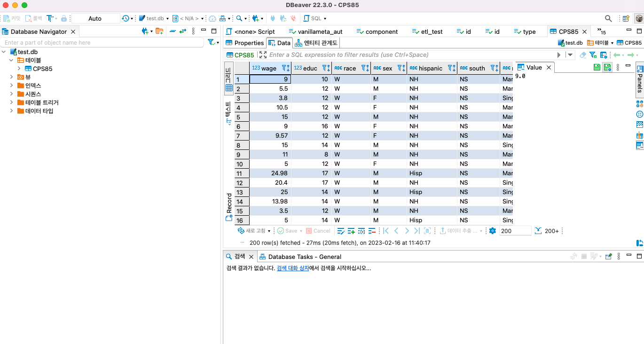Open the vanillameta_aut editor tab
This screenshot has width=644, height=344.
(x=315, y=31)
